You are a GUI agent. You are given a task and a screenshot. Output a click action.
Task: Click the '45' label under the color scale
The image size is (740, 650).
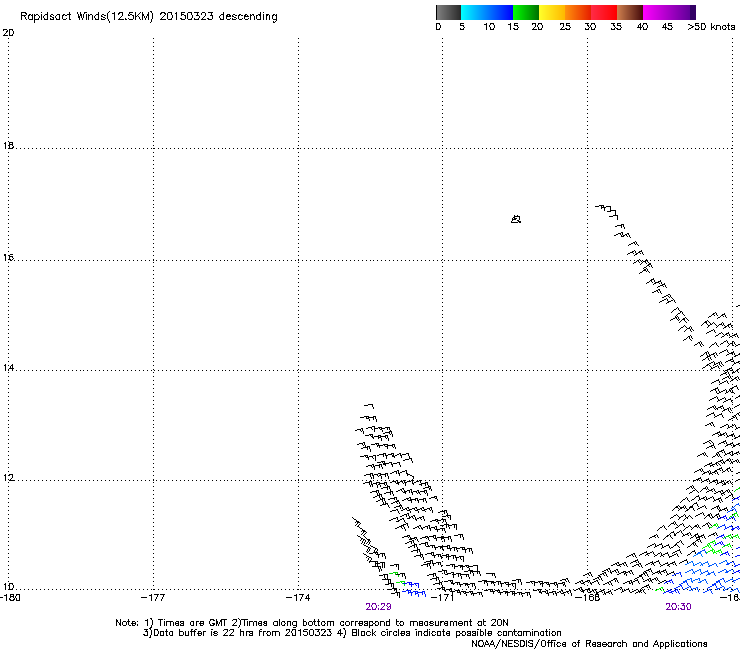click(x=667, y=27)
